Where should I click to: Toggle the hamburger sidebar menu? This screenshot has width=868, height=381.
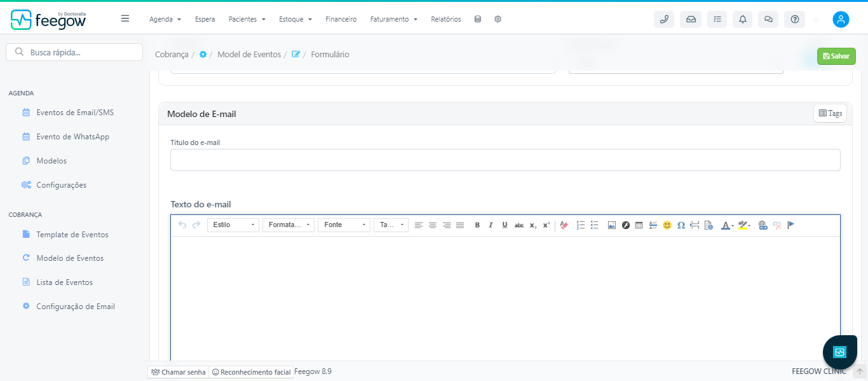point(125,18)
